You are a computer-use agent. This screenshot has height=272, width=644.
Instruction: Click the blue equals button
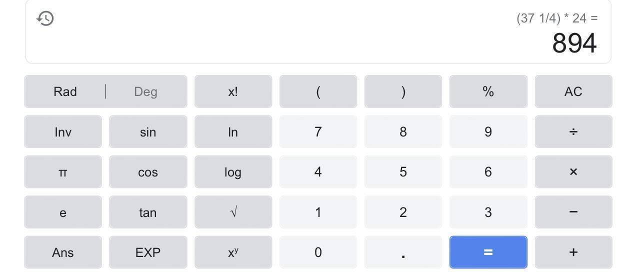tap(488, 252)
